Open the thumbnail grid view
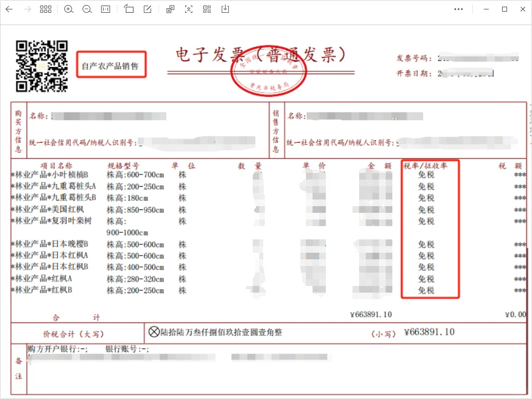This screenshot has width=532, height=399. pyautogui.click(x=46, y=9)
